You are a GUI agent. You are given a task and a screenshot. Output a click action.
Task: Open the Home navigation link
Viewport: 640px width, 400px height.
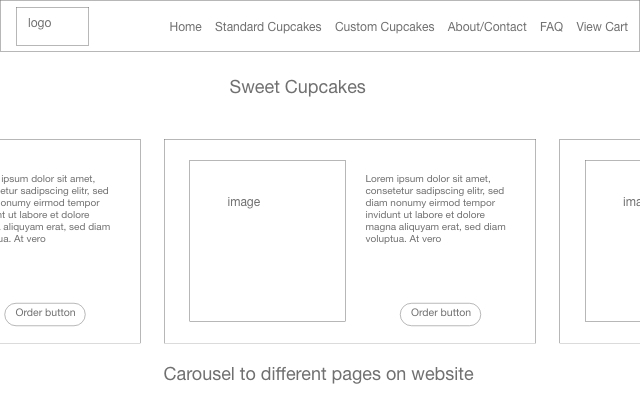(185, 27)
